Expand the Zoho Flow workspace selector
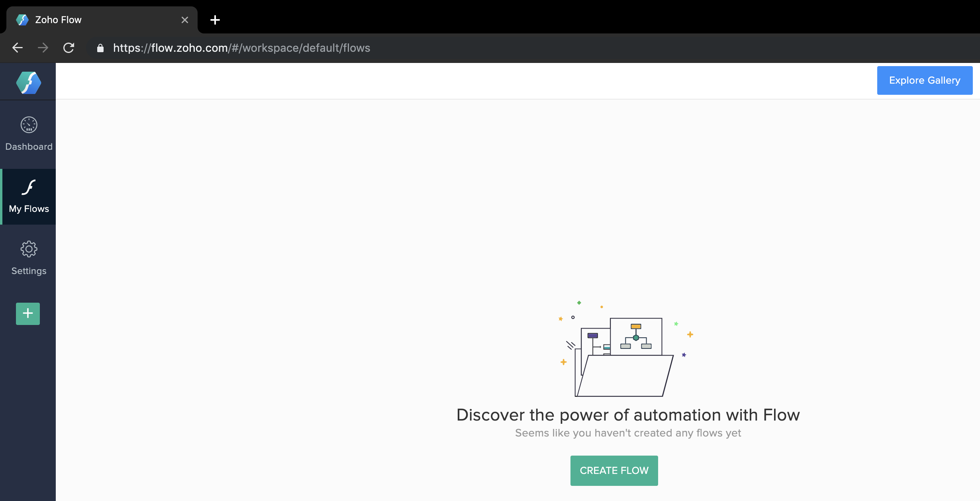The height and width of the screenshot is (501, 980). coord(28,81)
